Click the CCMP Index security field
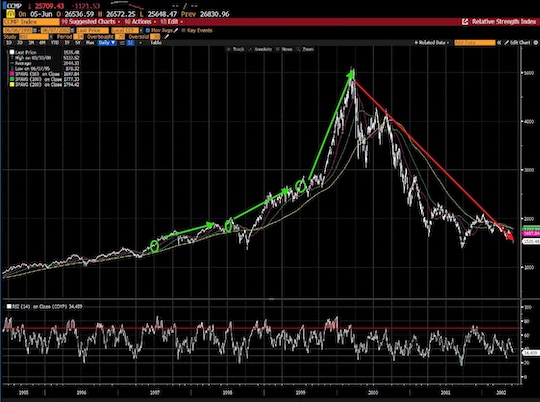540x402 pixels. click(31, 22)
